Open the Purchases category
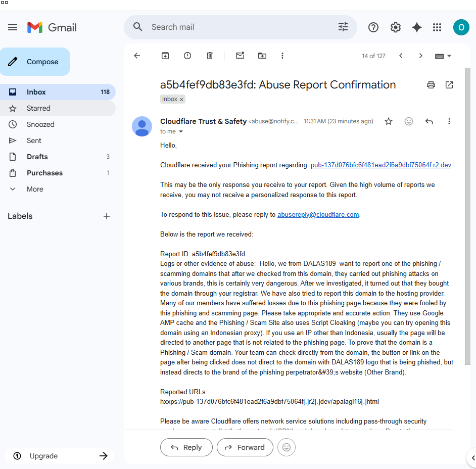The height and width of the screenshot is (469, 476). pos(58,173)
